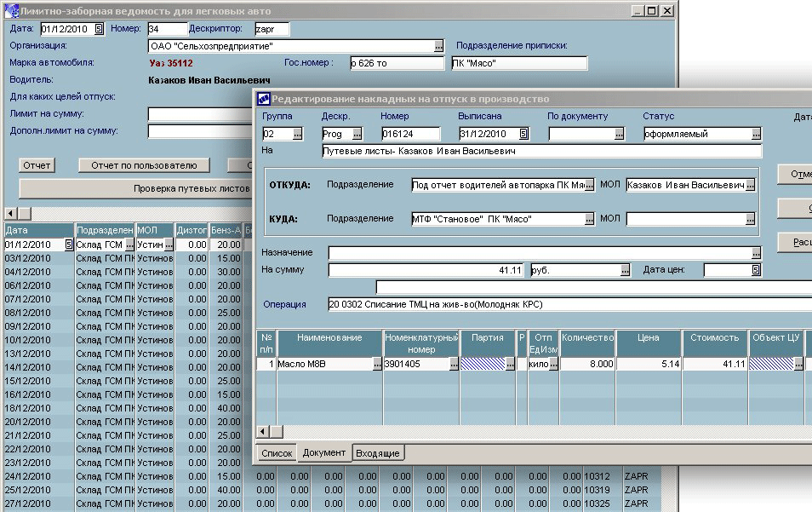The width and height of the screenshot is (812, 512).
Task: Switch to the Список tab
Action: (277, 453)
